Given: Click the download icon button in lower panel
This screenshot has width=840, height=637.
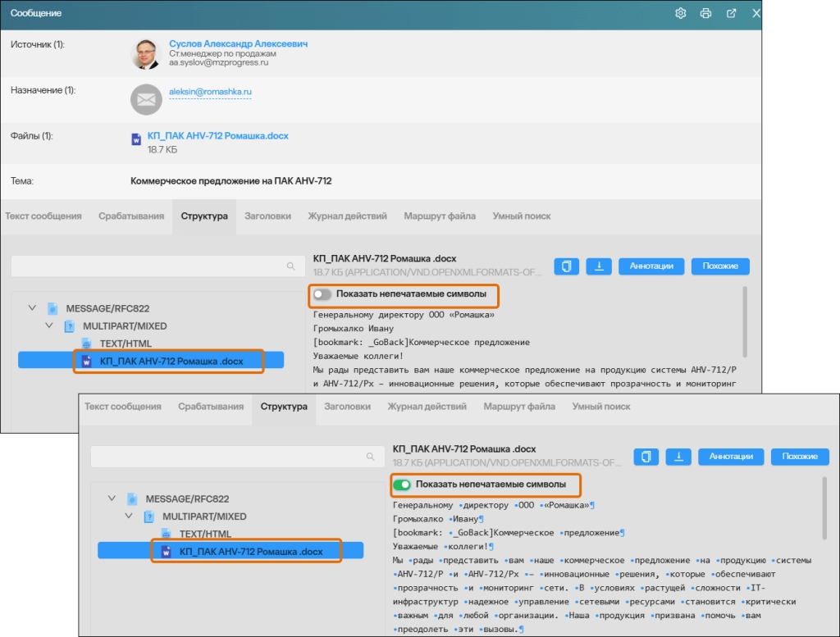Looking at the screenshot, I should click(678, 456).
